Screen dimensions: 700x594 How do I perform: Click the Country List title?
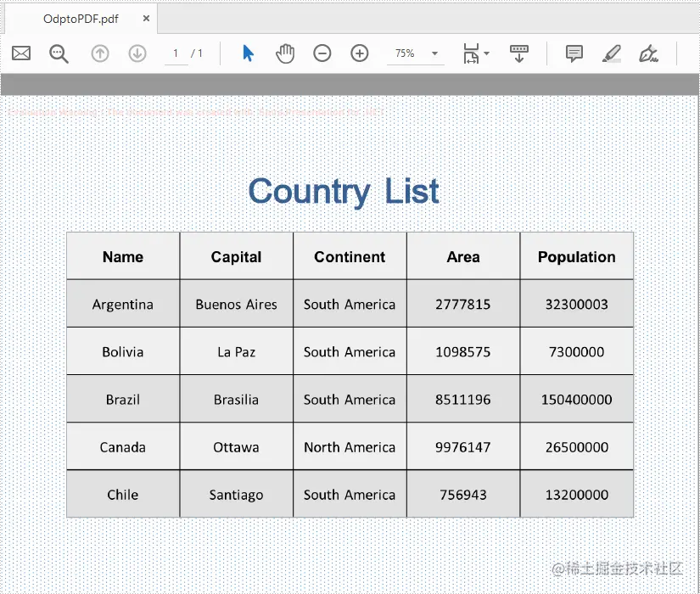(344, 191)
